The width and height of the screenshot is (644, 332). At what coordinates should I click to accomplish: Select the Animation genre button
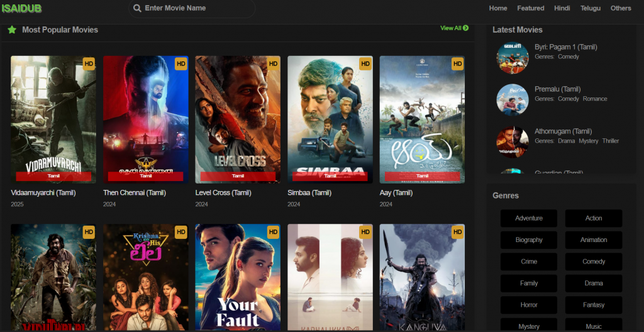click(594, 240)
